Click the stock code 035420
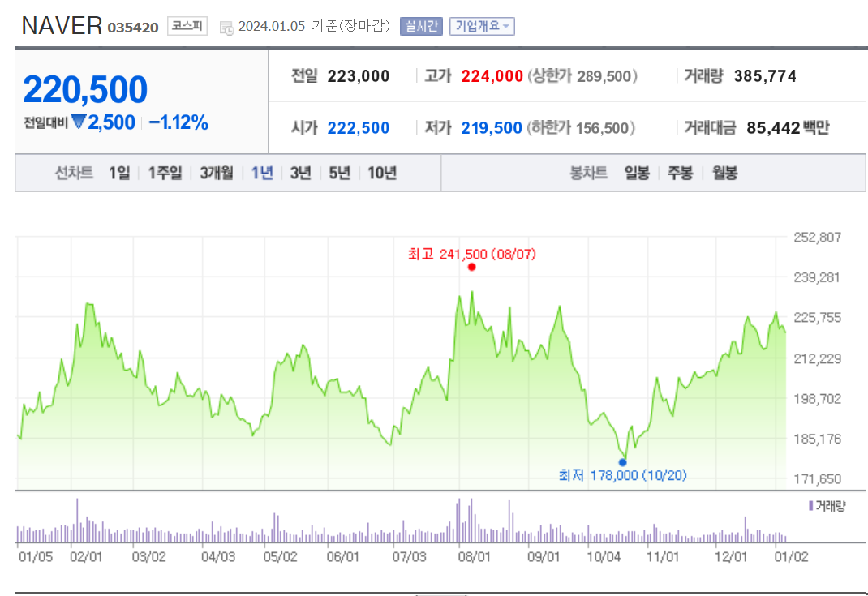 pyautogui.click(x=133, y=28)
